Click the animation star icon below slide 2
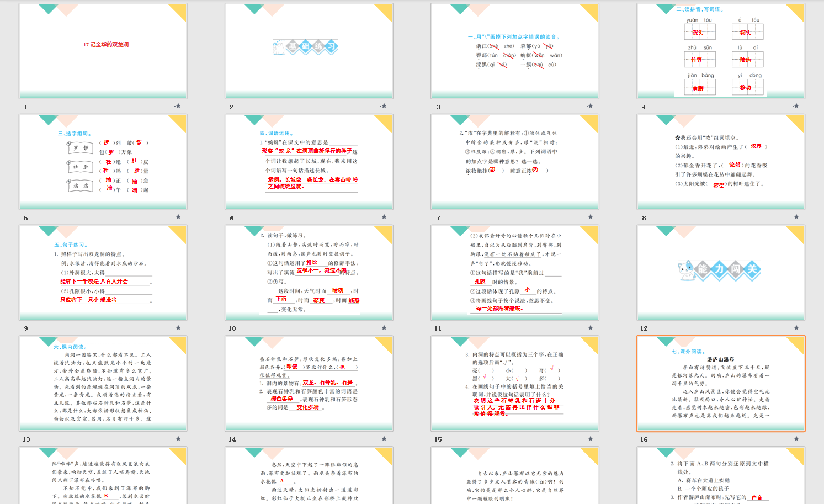 point(384,105)
